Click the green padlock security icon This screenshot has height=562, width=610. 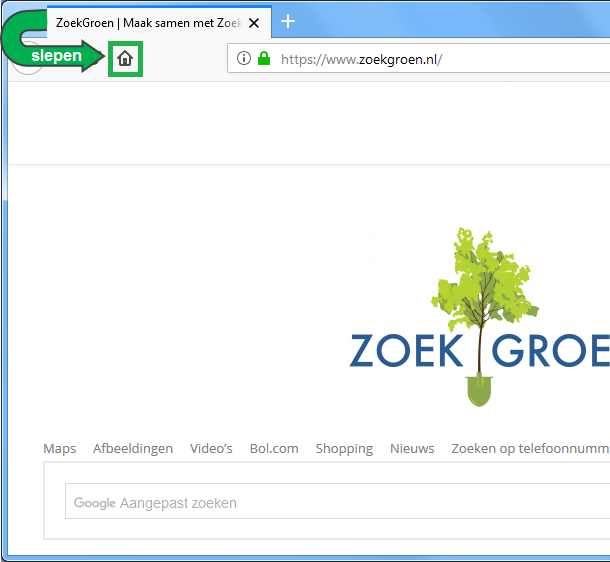pos(264,58)
